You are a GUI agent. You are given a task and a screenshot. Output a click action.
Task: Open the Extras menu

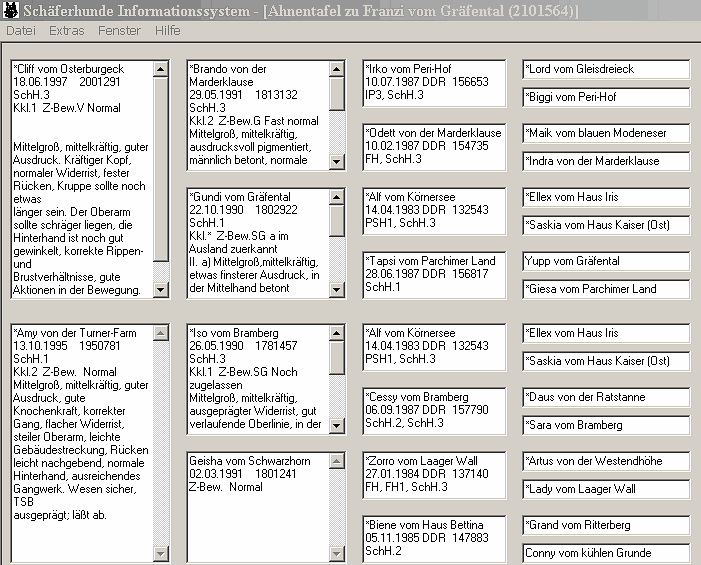[x=66, y=31]
